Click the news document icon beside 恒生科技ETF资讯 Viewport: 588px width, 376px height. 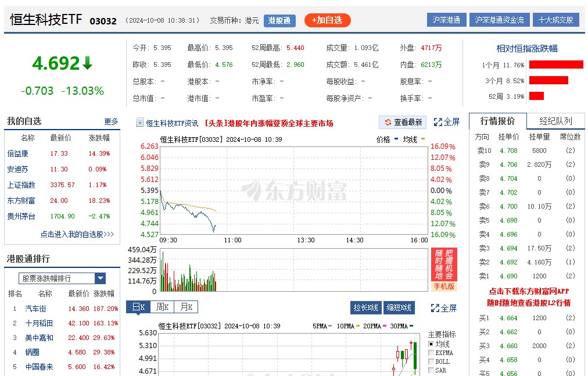click(x=140, y=123)
